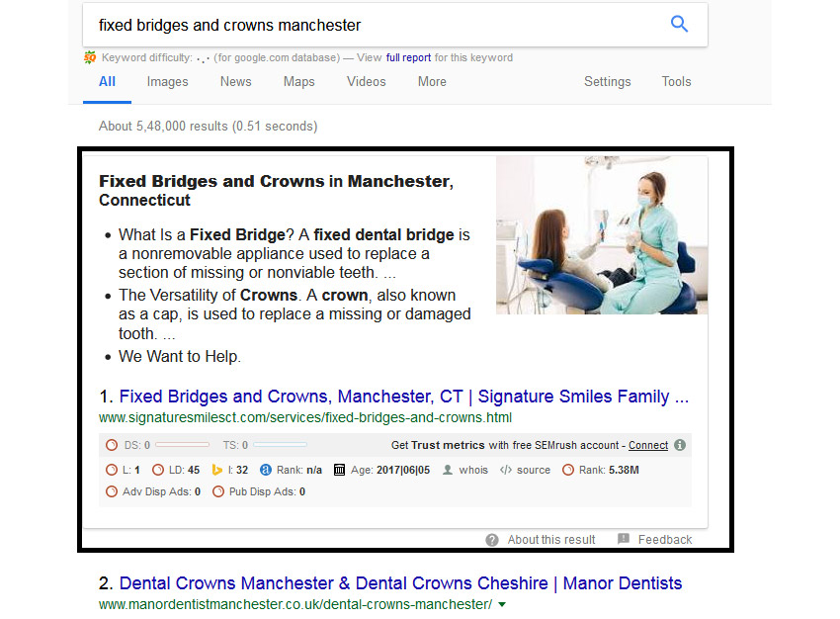Click the SEMrush logo icon beside Keyword difficulty

(90, 57)
